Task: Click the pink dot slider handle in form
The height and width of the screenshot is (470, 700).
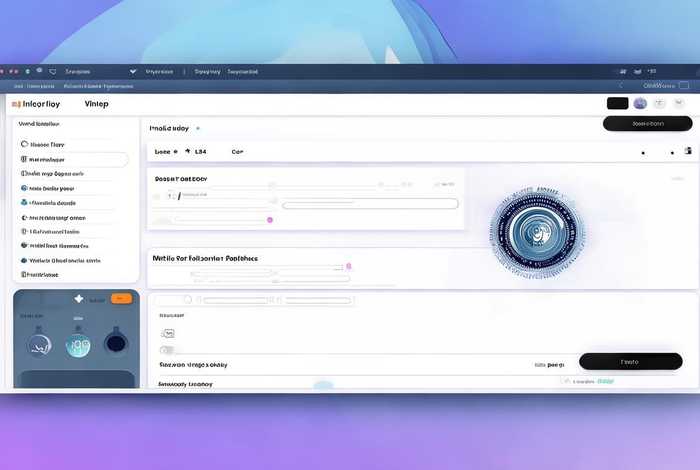Action: tap(270, 219)
